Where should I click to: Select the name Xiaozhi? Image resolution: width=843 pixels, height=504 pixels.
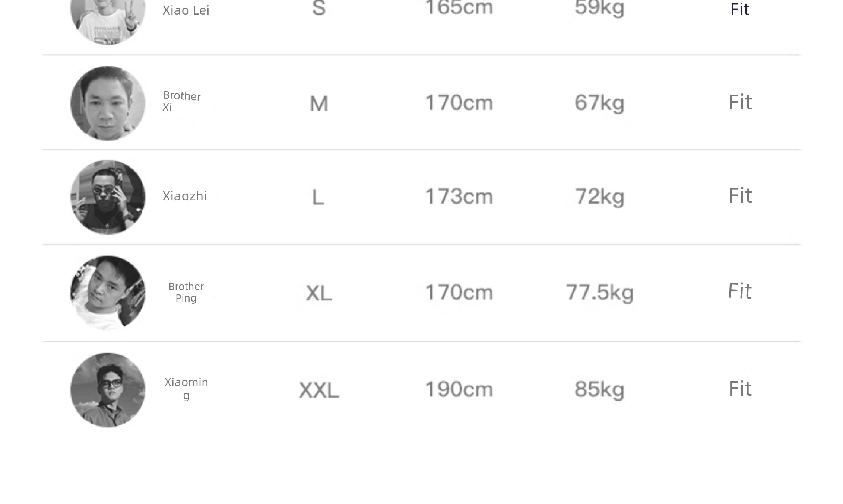[x=184, y=196]
